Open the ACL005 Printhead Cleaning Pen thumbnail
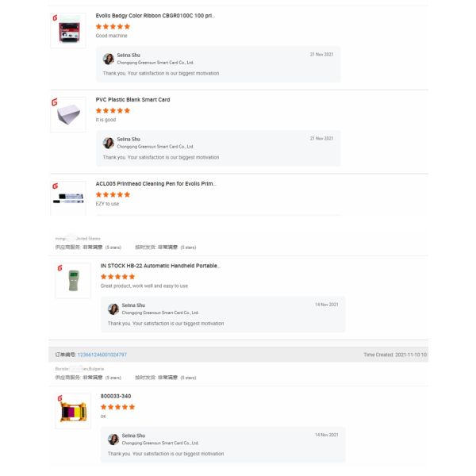The image size is (476, 476). coord(68,196)
